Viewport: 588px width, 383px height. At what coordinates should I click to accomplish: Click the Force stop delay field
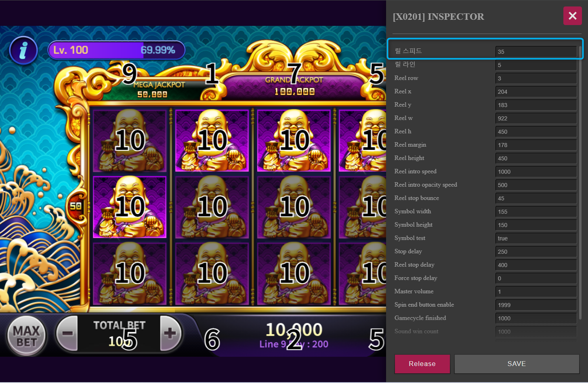[x=536, y=278]
